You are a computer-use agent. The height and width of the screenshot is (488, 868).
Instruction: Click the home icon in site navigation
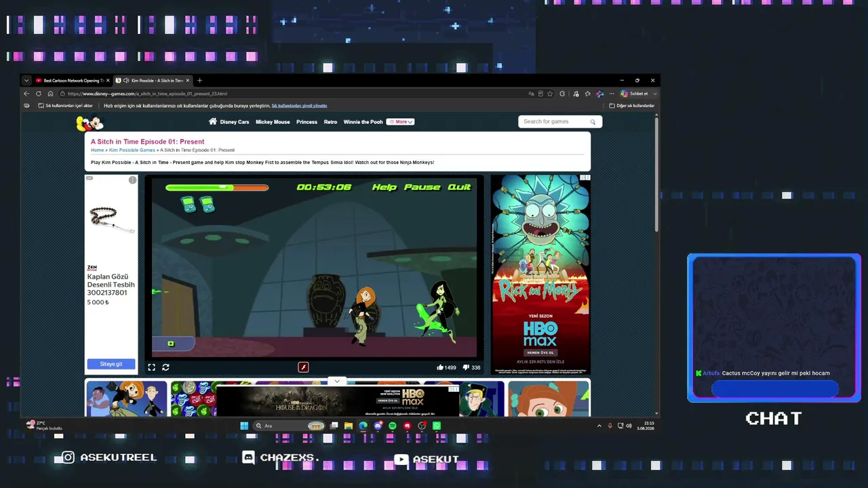[x=213, y=121]
